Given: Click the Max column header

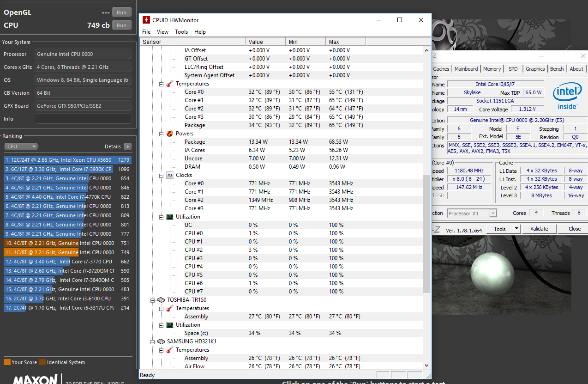Looking at the screenshot, I should [345, 42].
